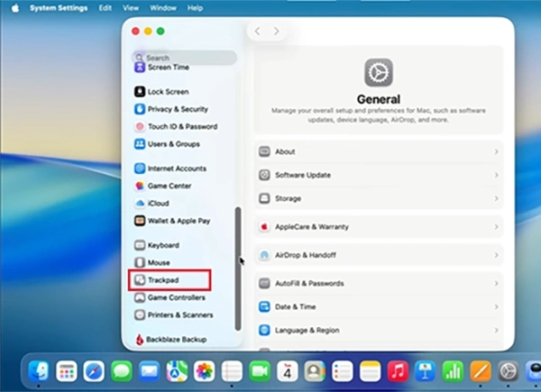Screen dimensions: 541x392
Task: Select Touch ID & Password icon
Action: (140, 126)
